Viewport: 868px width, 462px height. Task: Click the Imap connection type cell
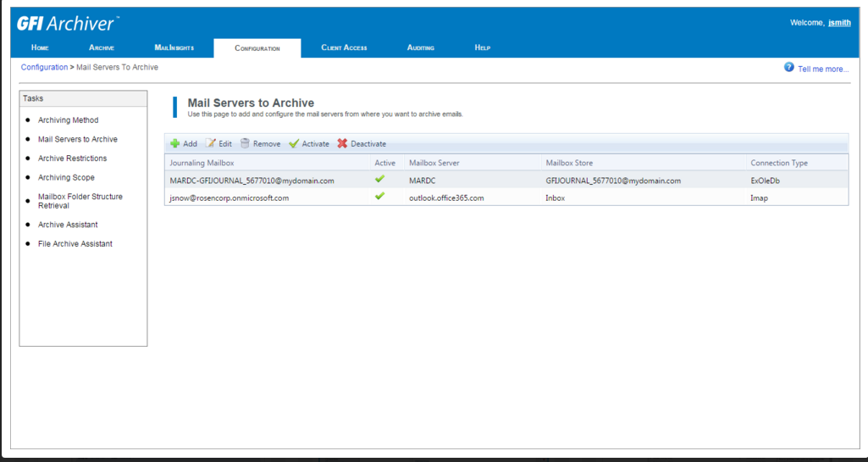[760, 198]
